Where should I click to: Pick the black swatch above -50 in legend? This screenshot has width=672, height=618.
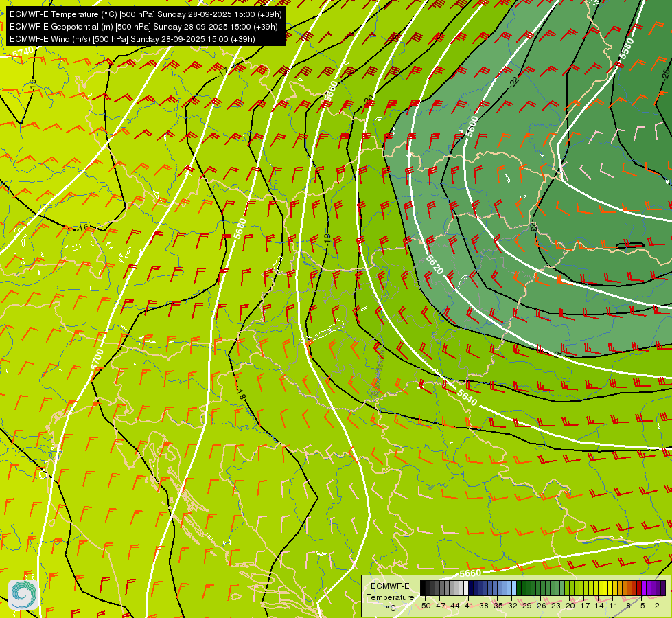tap(423, 588)
